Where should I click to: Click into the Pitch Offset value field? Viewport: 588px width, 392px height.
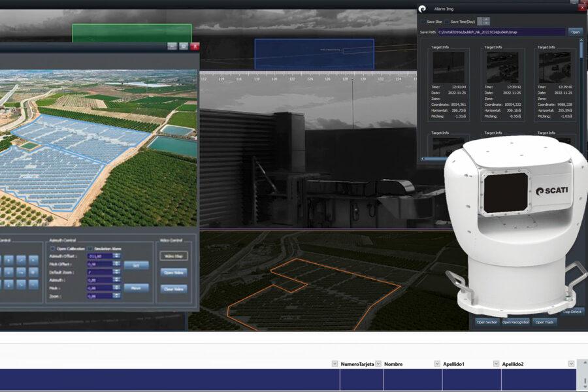click(100, 264)
